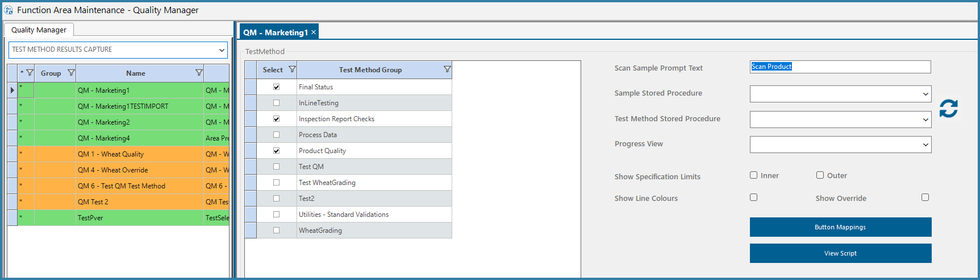Viewport: 980px width, 280px height.
Task: Open filter icon in Select column header
Action: coord(292,69)
